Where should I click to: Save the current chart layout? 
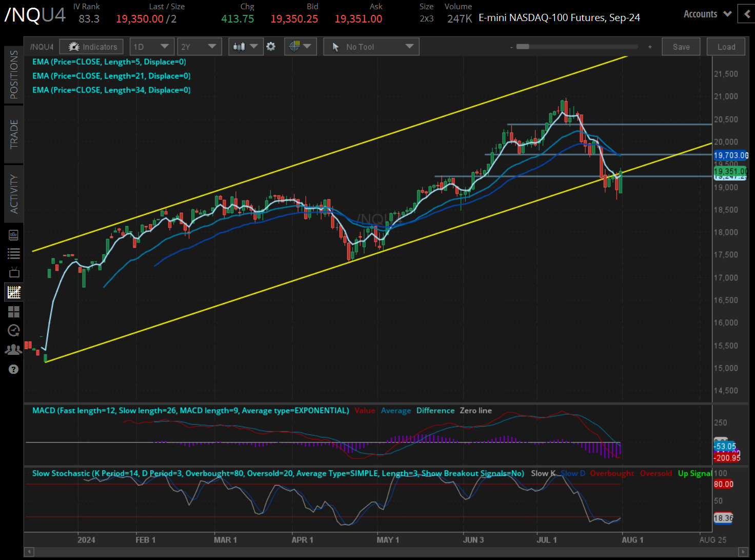[x=681, y=47]
